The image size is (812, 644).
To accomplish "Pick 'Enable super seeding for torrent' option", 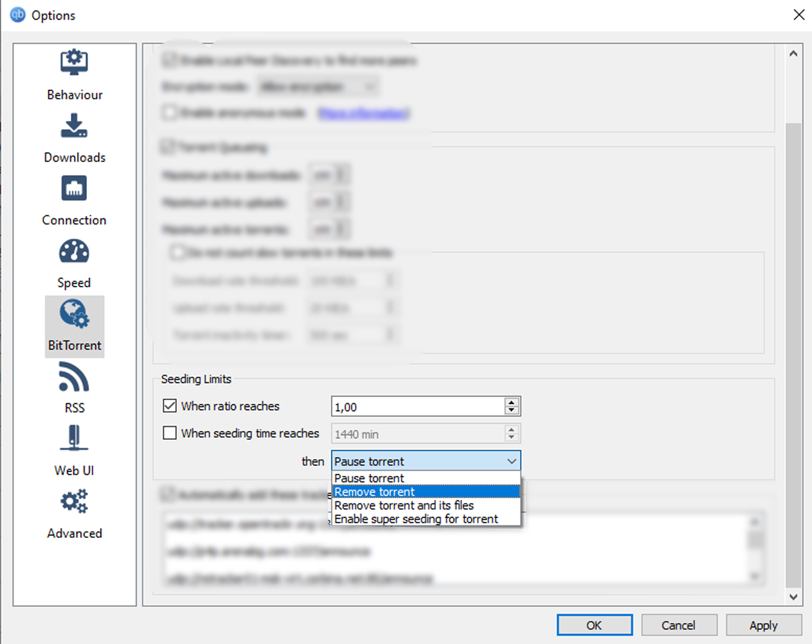I will pyautogui.click(x=426, y=519).
